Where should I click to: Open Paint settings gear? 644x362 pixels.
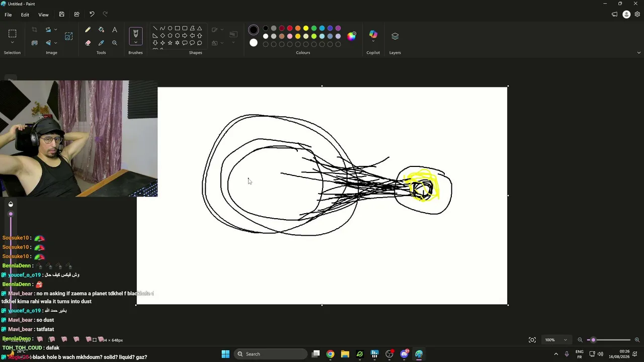click(637, 15)
